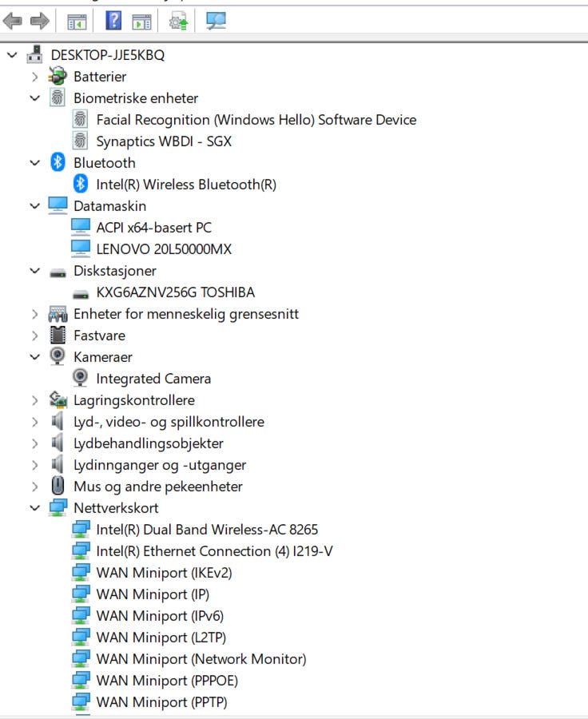Screen dimensions: 588x719
Task: Click the Batterier battery icon
Action: 58,76
